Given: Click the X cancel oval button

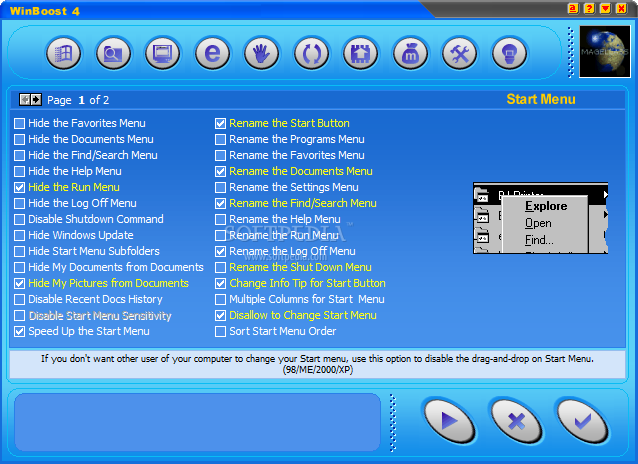Looking at the screenshot, I should (516, 421).
